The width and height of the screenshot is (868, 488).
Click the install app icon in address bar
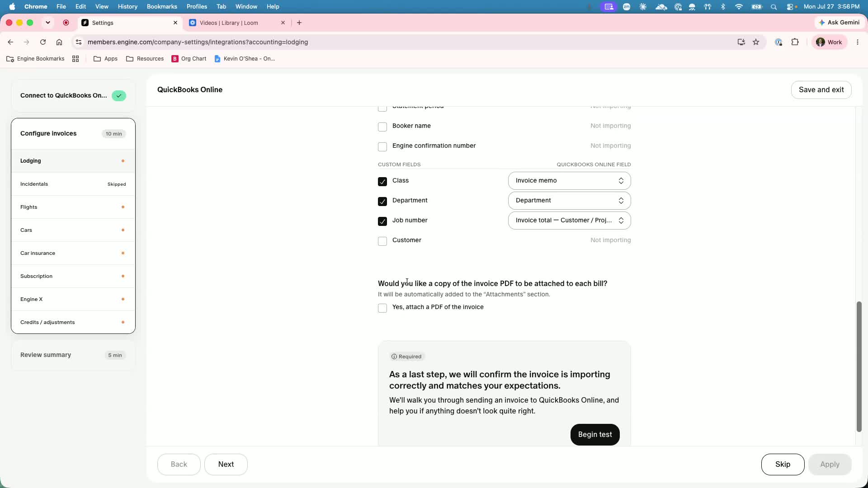pyautogui.click(x=741, y=42)
